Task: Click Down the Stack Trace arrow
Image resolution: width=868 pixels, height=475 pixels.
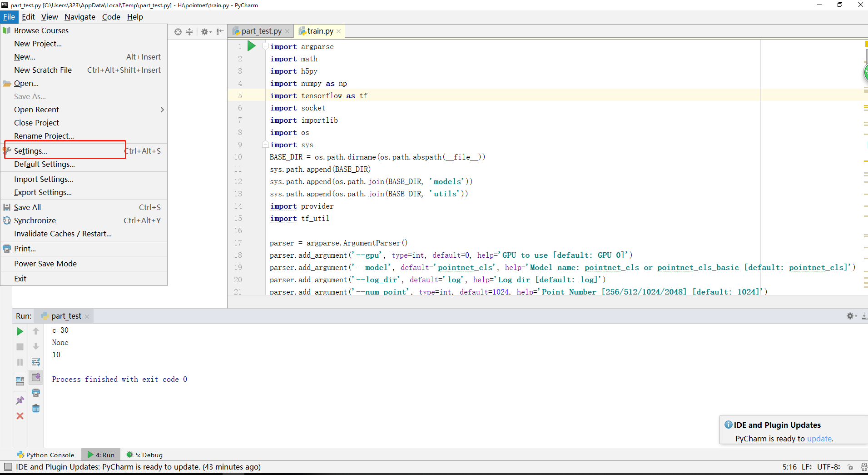Action: (36, 347)
